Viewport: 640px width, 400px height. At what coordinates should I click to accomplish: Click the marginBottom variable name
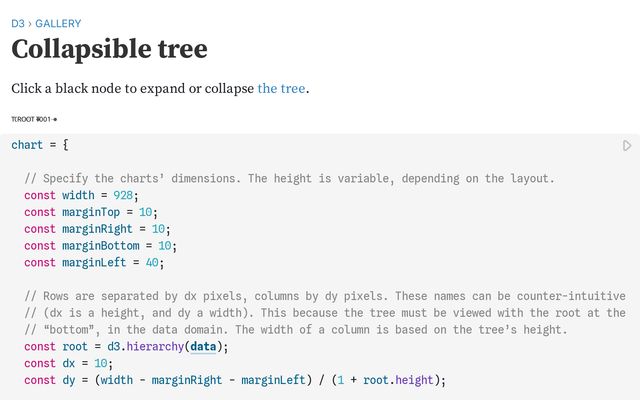pyautogui.click(x=101, y=246)
